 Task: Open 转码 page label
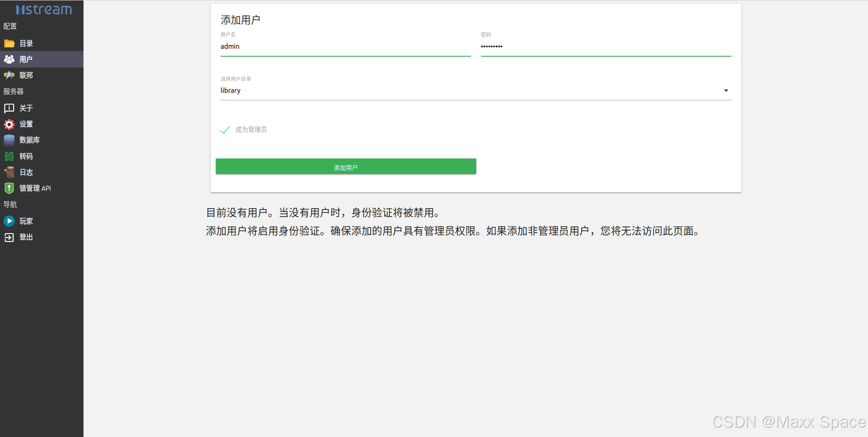click(26, 157)
